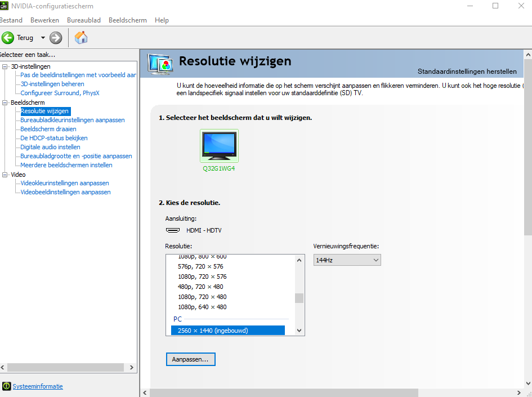
Task: Collapse the Beeldscherm tree node
Action: tap(5, 102)
